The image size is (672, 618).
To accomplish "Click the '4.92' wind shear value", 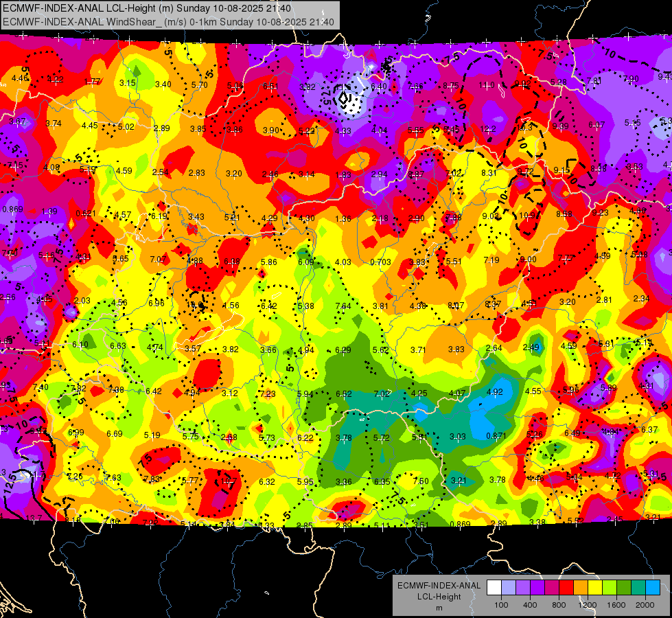I will [495, 391].
